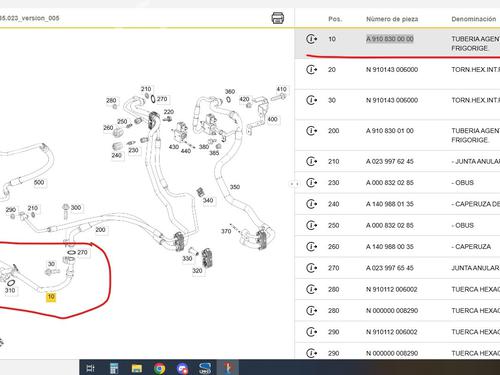Click callout 370 in the diagram
The image size is (500, 375).
coord(226,231)
